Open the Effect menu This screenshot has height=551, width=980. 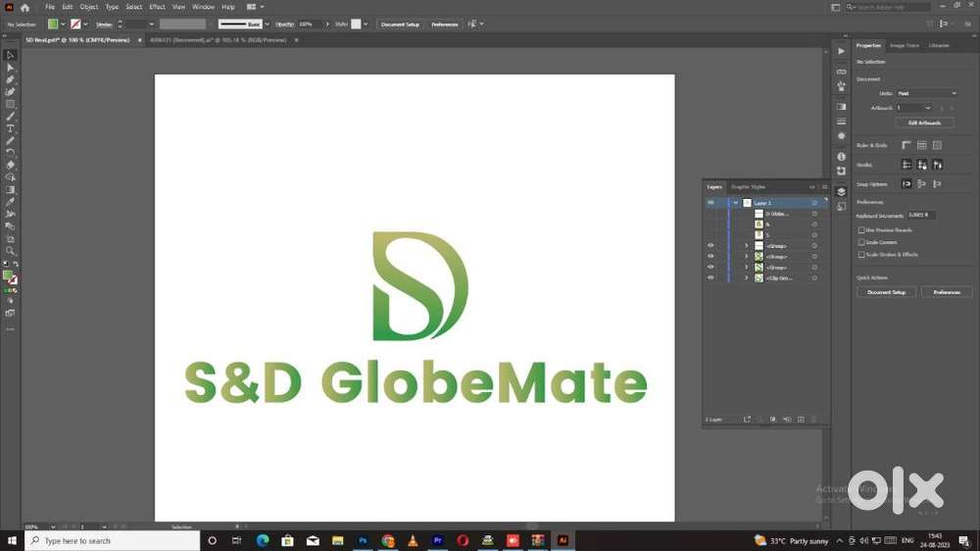(x=157, y=7)
